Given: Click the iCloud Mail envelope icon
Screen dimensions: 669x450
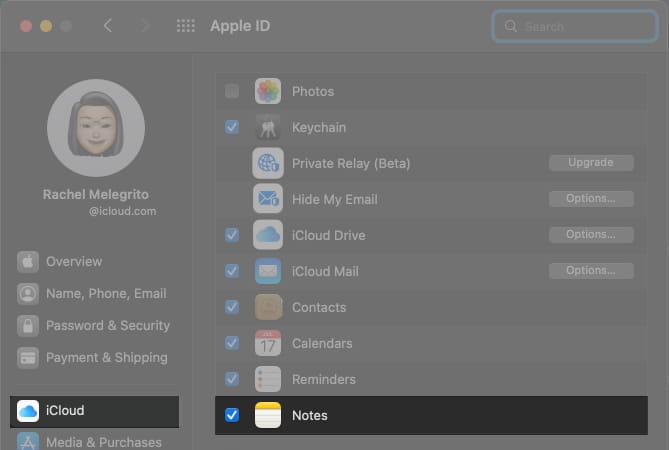Looking at the screenshot, I should tap(268, 271).
